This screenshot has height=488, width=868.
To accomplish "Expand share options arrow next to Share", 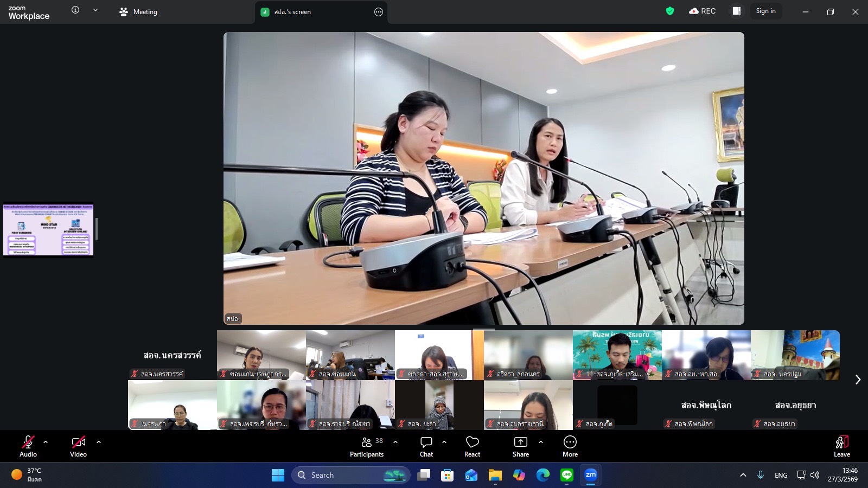I will click(x=541, y=442).
